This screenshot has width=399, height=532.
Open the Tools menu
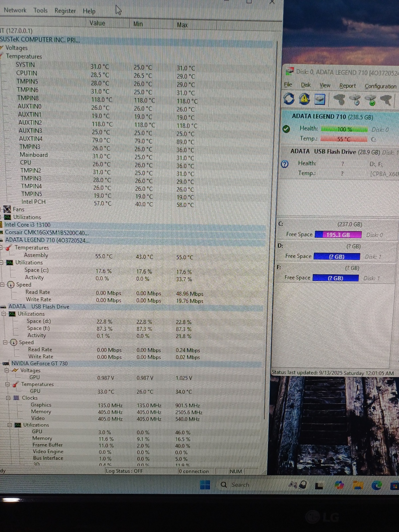(x=41, y=10)
